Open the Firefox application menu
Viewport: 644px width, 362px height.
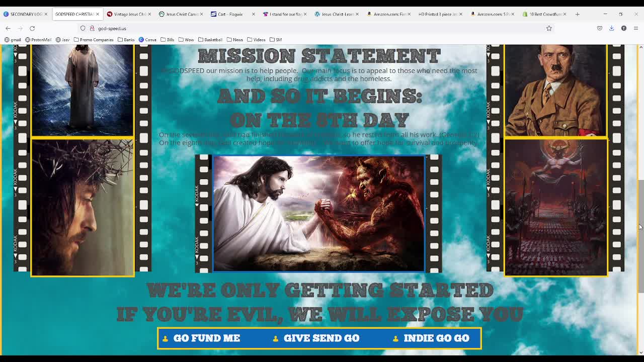point(636,28)
